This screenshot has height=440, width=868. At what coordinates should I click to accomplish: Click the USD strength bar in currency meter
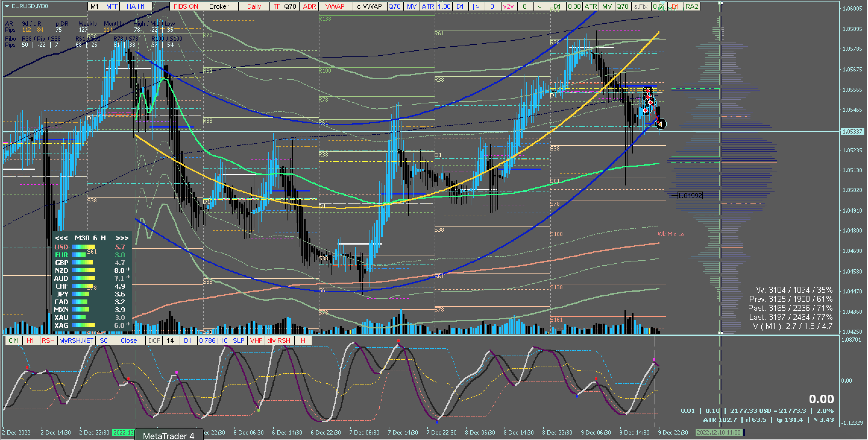83,247
